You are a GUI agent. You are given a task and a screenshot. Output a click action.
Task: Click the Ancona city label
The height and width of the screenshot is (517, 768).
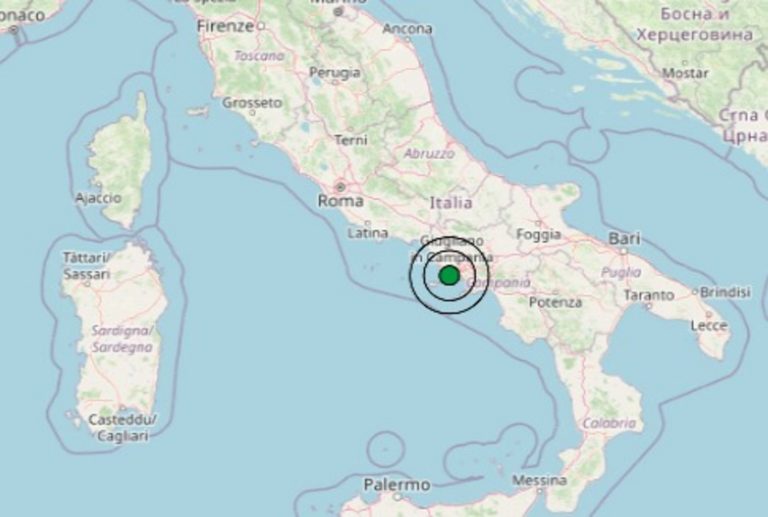407,29
